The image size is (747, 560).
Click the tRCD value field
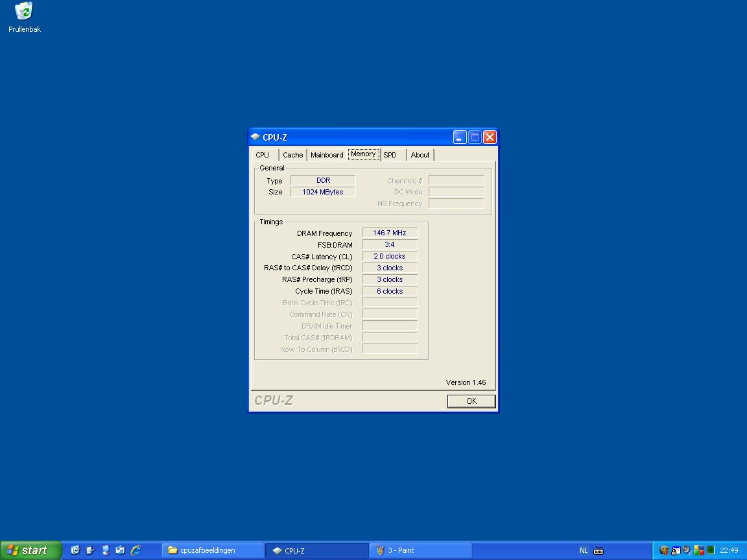tap(390, 268)
